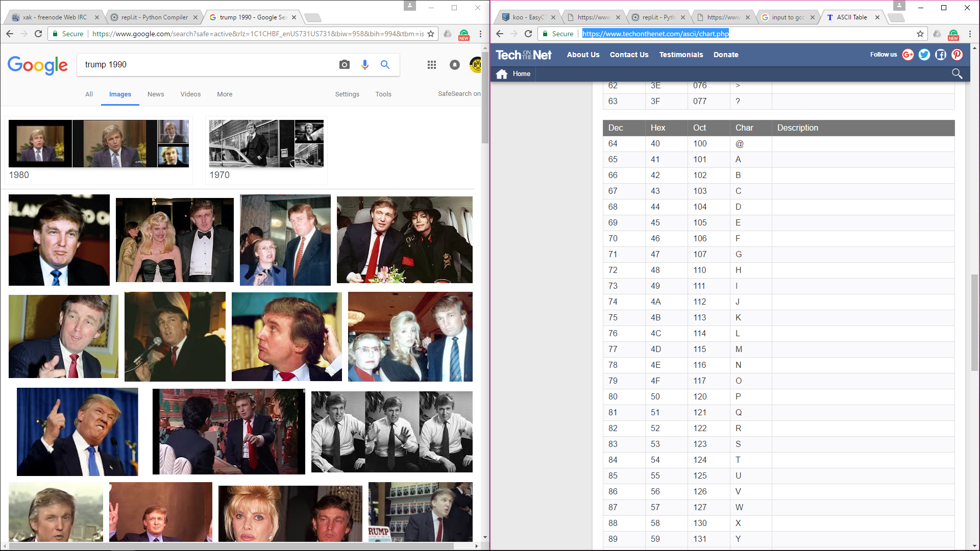The height and width of the screenshot is (551, 980).
Task: Open the More search options dropdown
Action: tap(225, 94)
